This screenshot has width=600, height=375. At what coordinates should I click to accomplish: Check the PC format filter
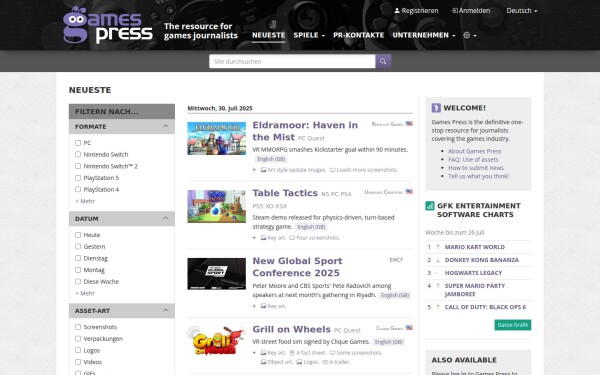78,143
